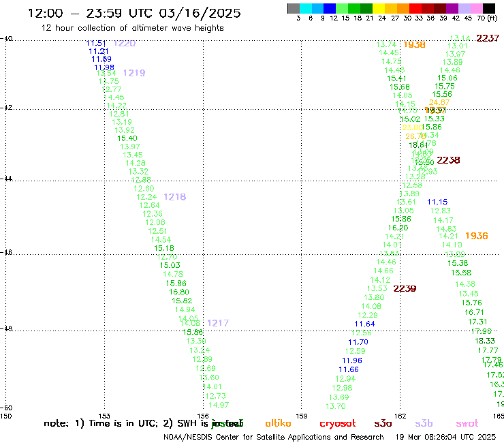Image resolution: width=504 pixels, height=443 pixels.
Task: Click the altika satellite legend label
Action: pyautogui.click(x=278, y=423)
